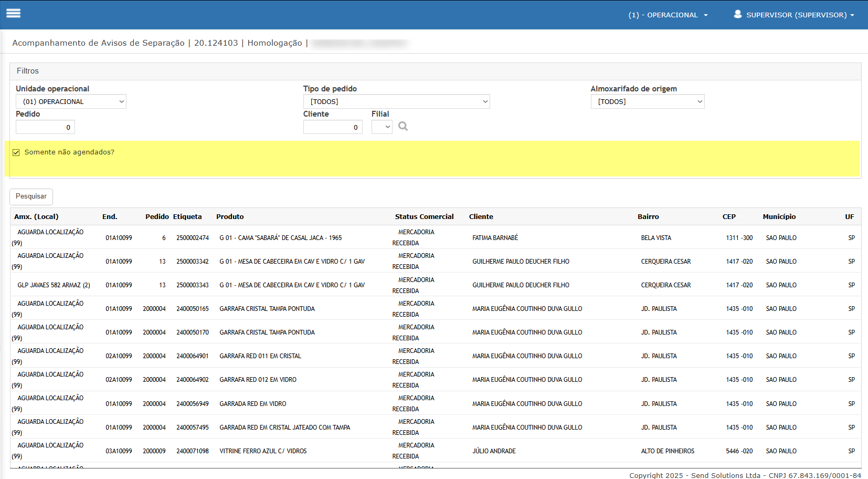
Task: Sort by Status Comercial column header
Action: 424,217
